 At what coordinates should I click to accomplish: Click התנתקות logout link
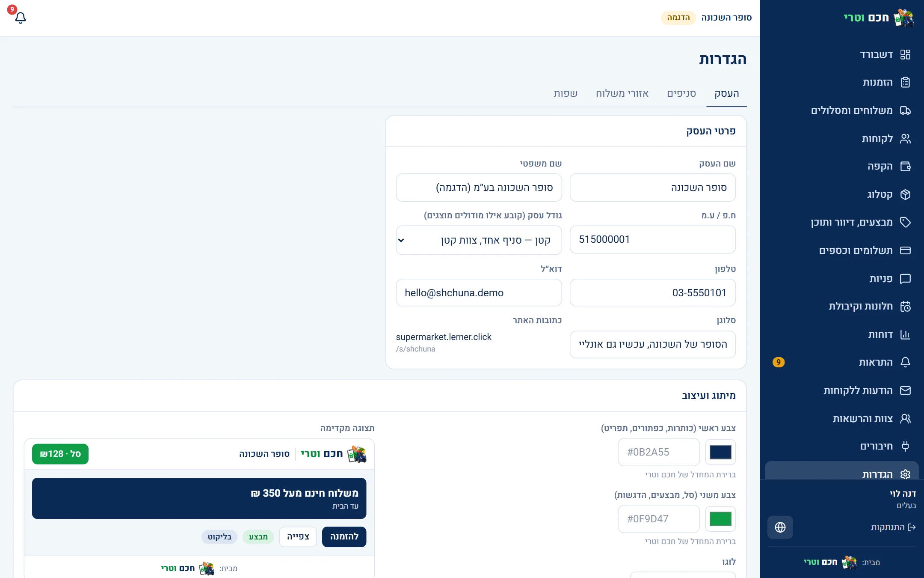point(893,527)
